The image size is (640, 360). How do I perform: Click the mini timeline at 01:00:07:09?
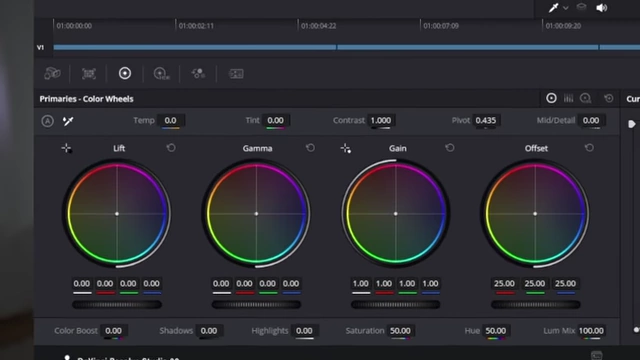(x=441, y=26)
